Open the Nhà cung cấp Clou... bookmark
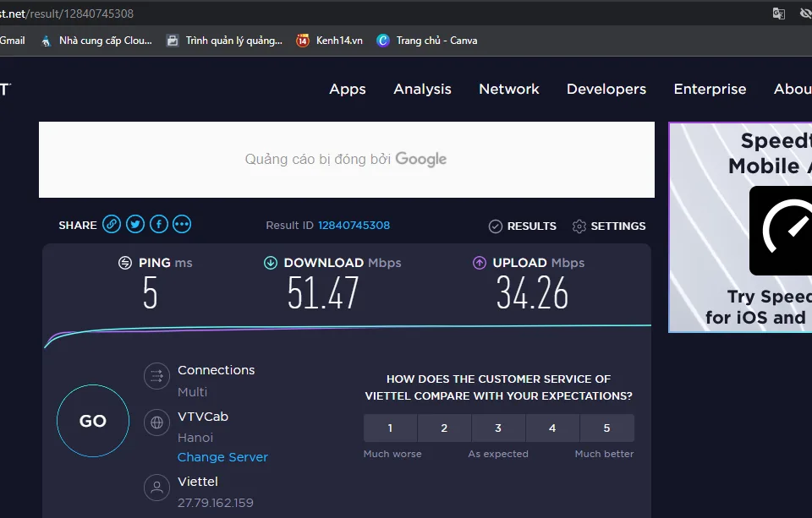 [96, 41]
